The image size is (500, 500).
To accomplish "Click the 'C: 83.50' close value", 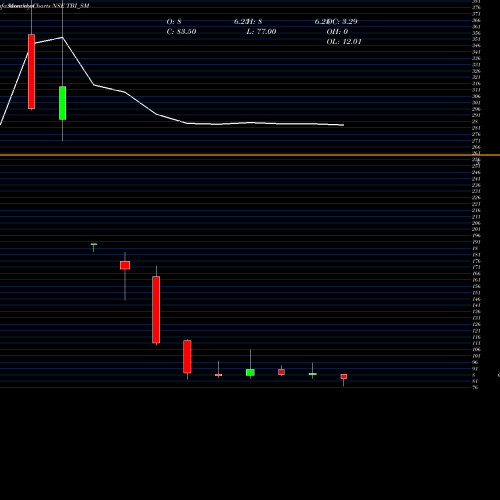I will [181, 32].
